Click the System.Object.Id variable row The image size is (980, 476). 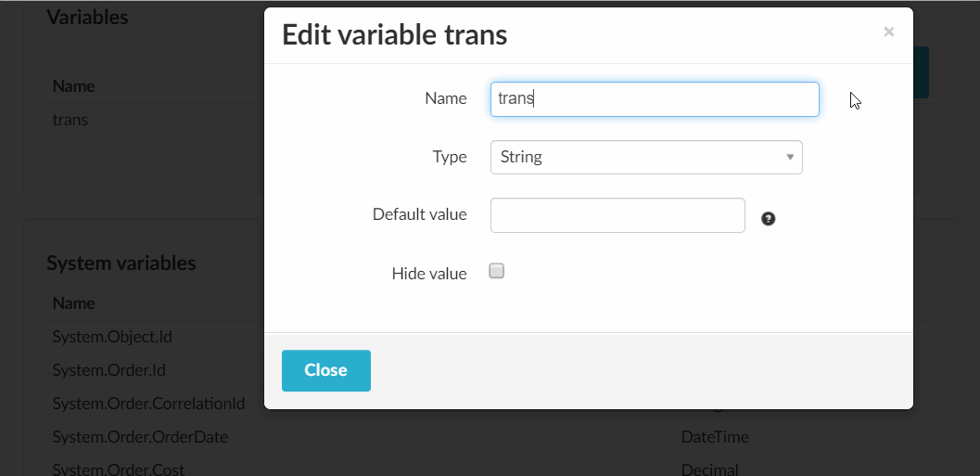point(112,337)
